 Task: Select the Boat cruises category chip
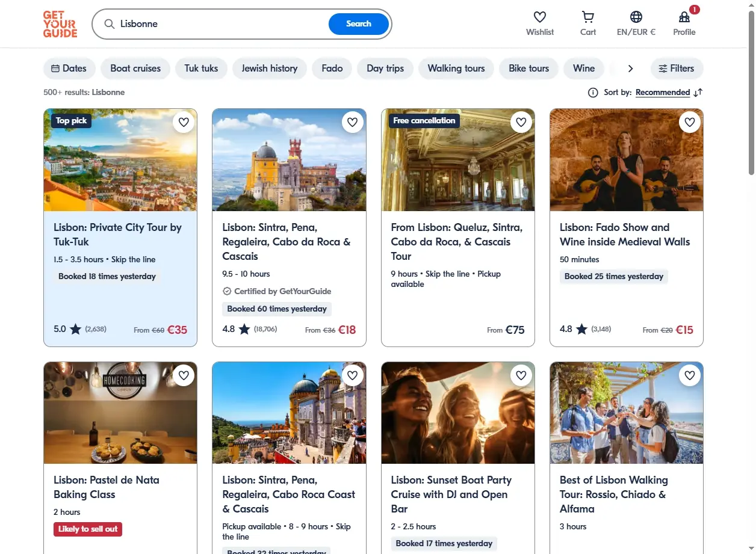coord(135,69)
